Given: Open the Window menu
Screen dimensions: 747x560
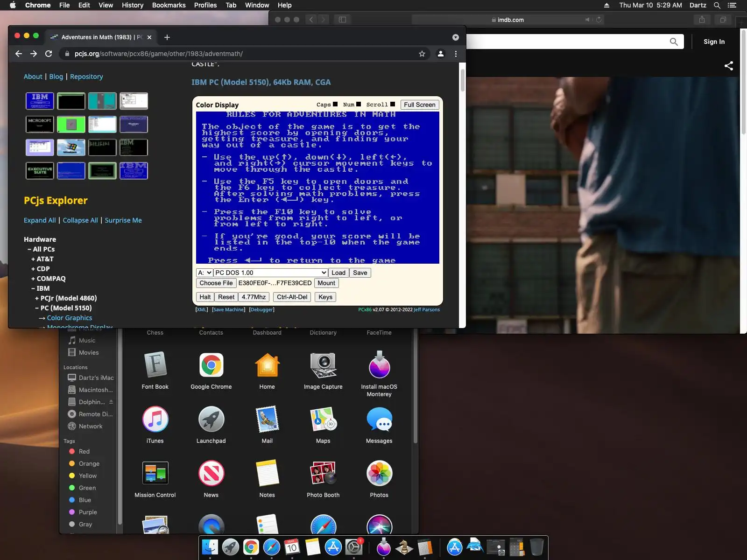Looking at the screenshot, I should tap(257, 5).
